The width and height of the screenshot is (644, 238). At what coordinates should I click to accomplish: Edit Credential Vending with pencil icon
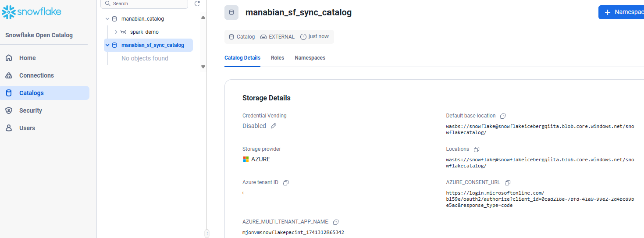pos(274,126)
